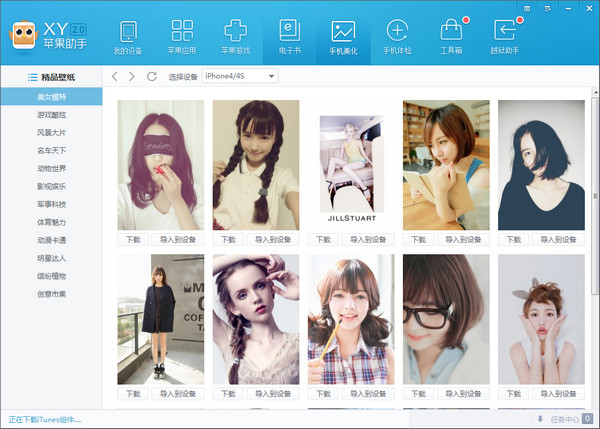Click 下载 under the first wallpaper
The width and height of the screenshot is (600, 429).
(133, 240)
